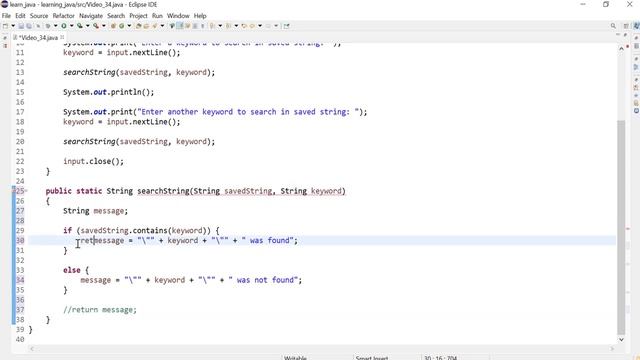This screenshot has height=360, width=640.
Task: Click line number 30 in the gutter
Action: [20, 240]
